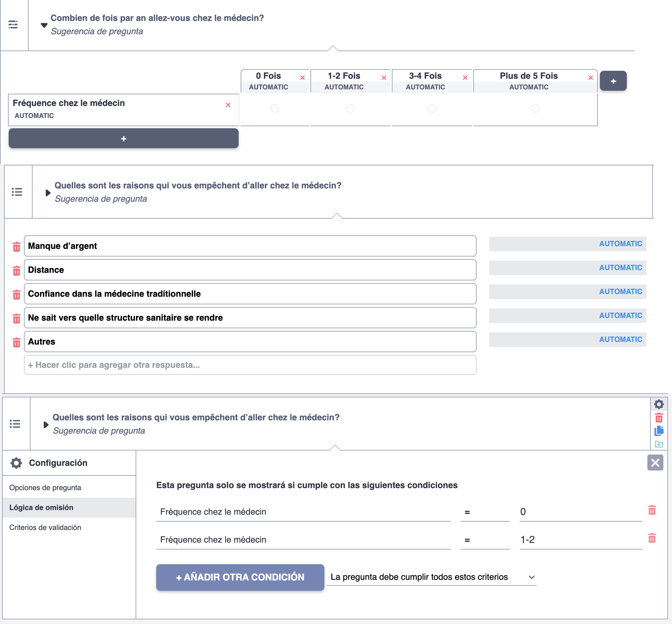The image size is (672, 624).
Task: Select the '0 Fois' radio button
Action: tap(275, 108)
